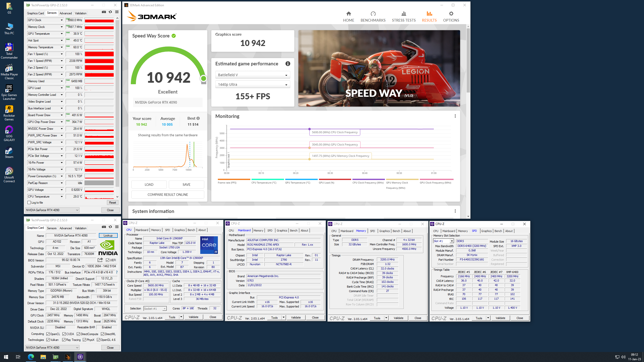Click the estimated game performance info icon
Viewport: 644px width, 362px height.
coord(288,64)
